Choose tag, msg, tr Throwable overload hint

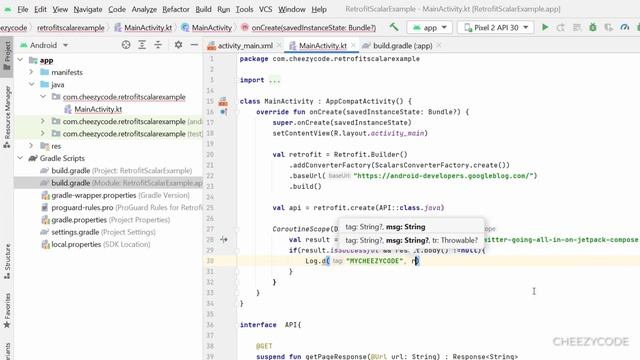pyautogui.click(x=411, y=240)
